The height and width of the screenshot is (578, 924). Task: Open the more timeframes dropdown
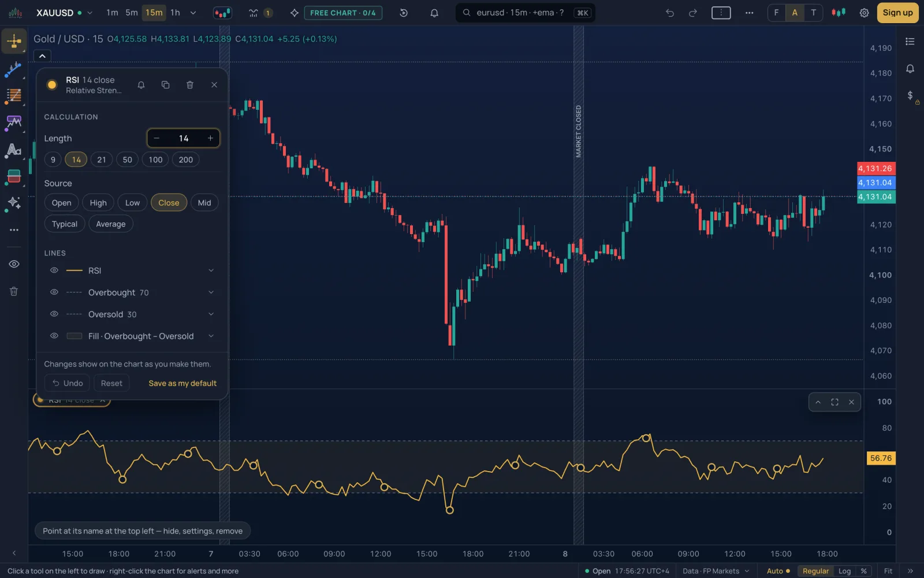coord(193,13)
